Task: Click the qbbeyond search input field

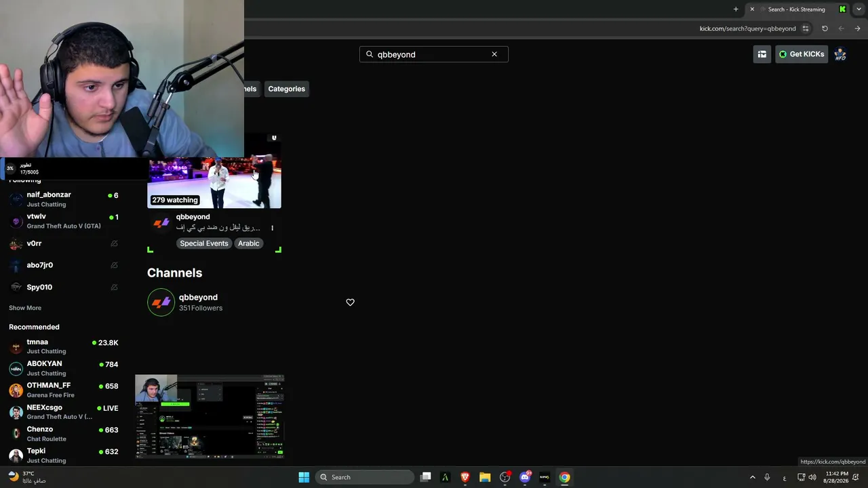Action: 434,54
